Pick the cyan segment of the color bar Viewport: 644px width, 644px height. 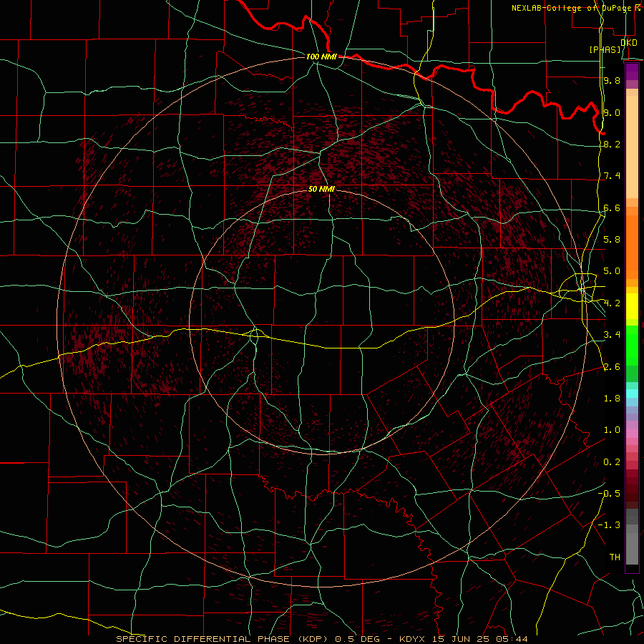click(x=632, y=394)
